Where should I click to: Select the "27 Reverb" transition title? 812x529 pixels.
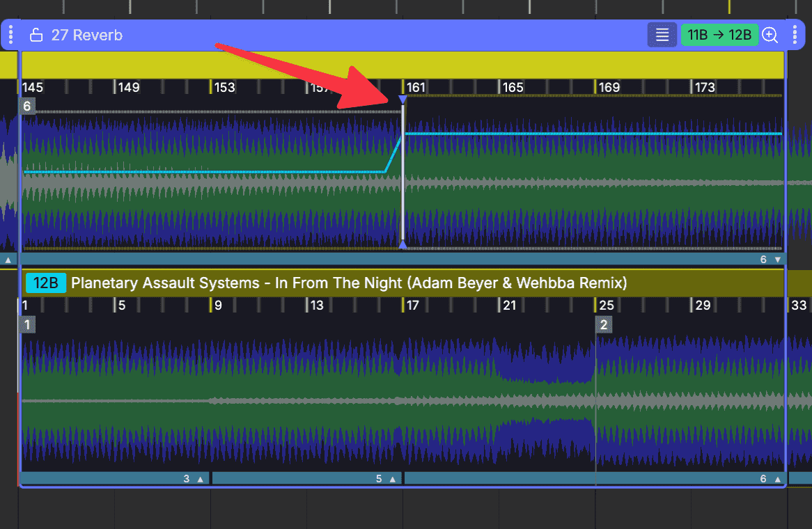click(x=87, y=35)
